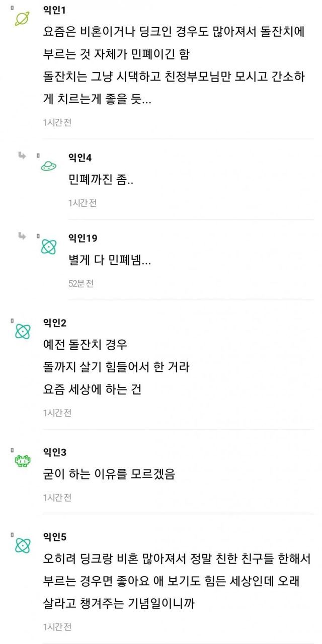Image resolution: width=322 pixels, height=644 pixels.
Task: Click the reply arrow beside 익인19's comment
Action: 22,236
